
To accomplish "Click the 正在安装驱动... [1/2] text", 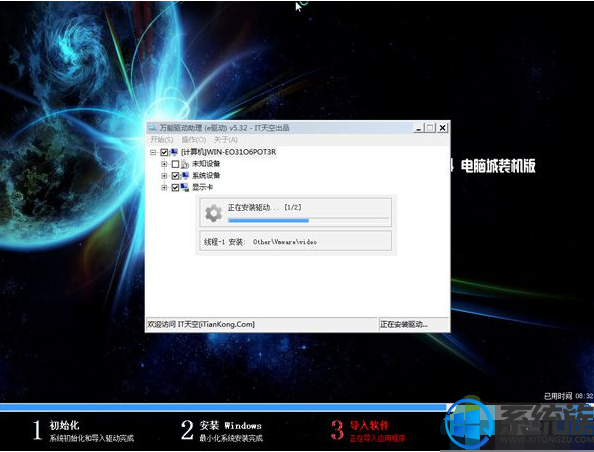I will 264,208.
